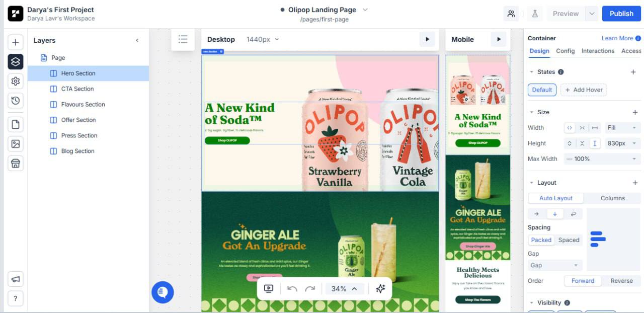Set Width to expand mode icon
The height and width of the screenshot is (313, 644).
click(x=570, y=128)
